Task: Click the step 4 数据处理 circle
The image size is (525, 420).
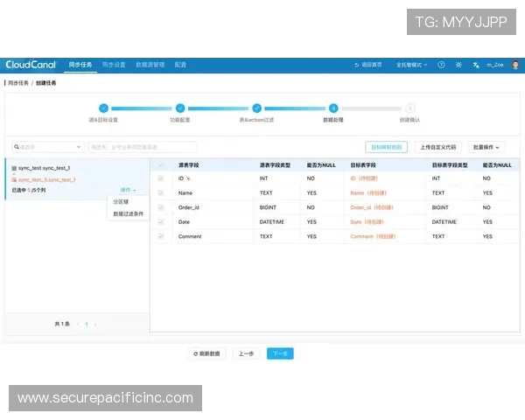Action: [332, 108]
